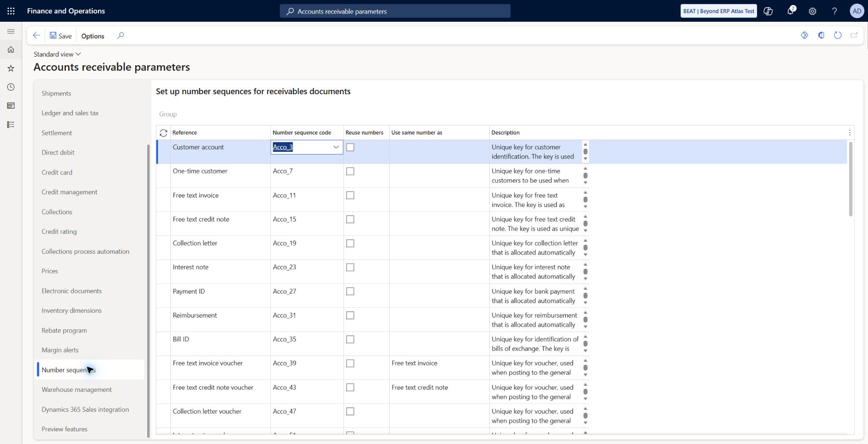Toggle Reuse numbers for Payment ID
Screen dimensions: 868x444
[350, 291]
